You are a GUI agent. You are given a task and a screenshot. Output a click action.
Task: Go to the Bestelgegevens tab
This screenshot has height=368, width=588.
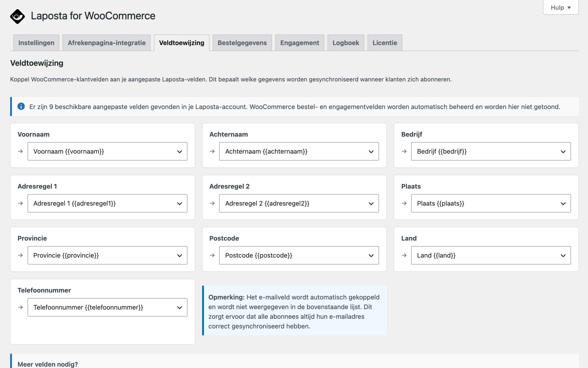point(242,43)
